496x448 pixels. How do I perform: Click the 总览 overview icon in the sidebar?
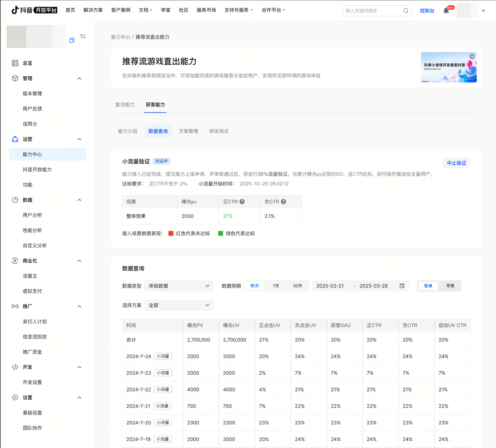tap(15, 63)
